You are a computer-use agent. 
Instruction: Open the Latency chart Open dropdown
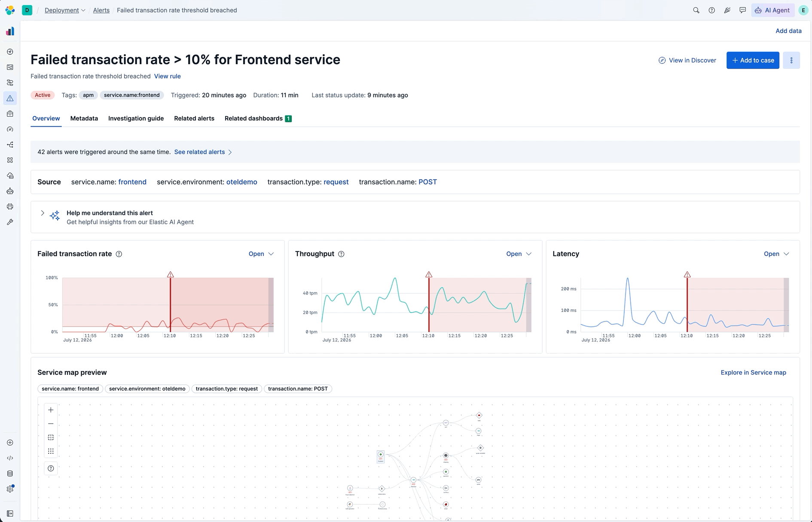[x=776, y=254]
